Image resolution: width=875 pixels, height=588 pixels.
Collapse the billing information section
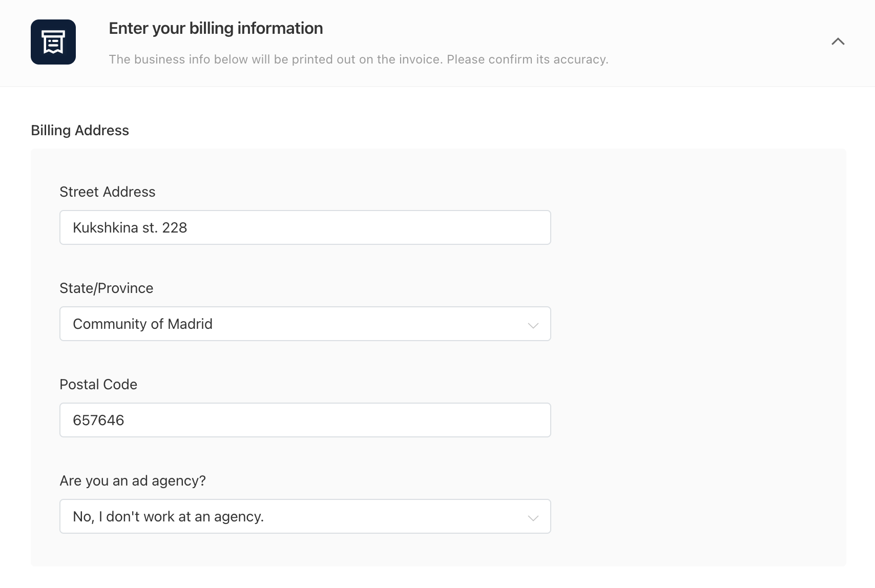point(838,41)
